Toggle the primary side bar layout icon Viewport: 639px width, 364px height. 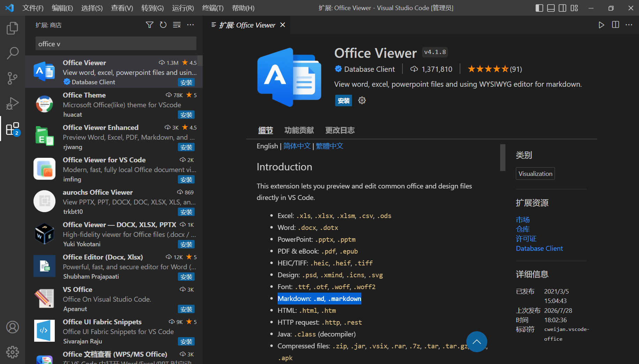pyautogui.click(x=539, y=8)
